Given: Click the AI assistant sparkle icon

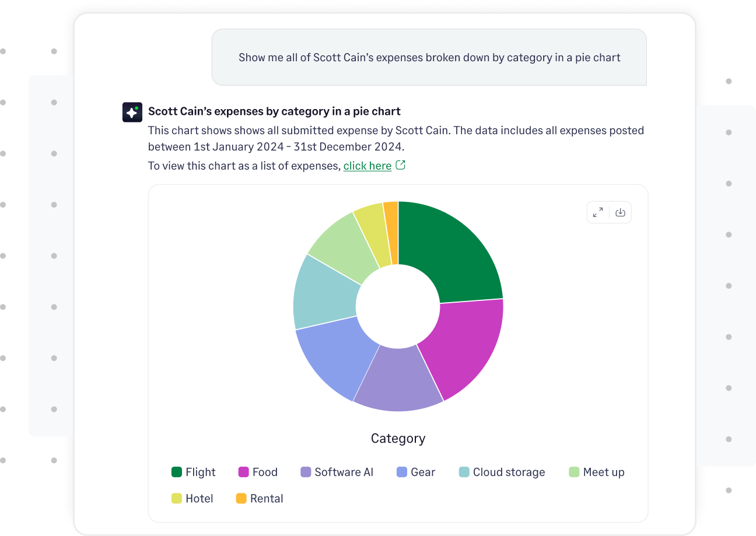Looking at the screenshot, I should [132, 112].
